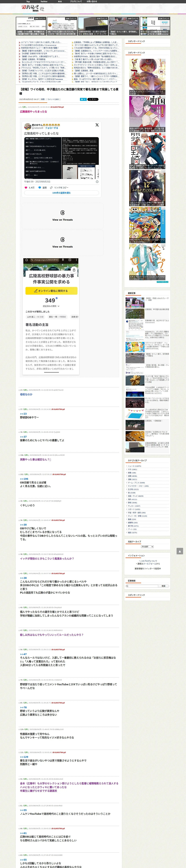This screenshot has width=186, height=868.
Task: Click the second Threads logo icon
Action: (62, 240)
